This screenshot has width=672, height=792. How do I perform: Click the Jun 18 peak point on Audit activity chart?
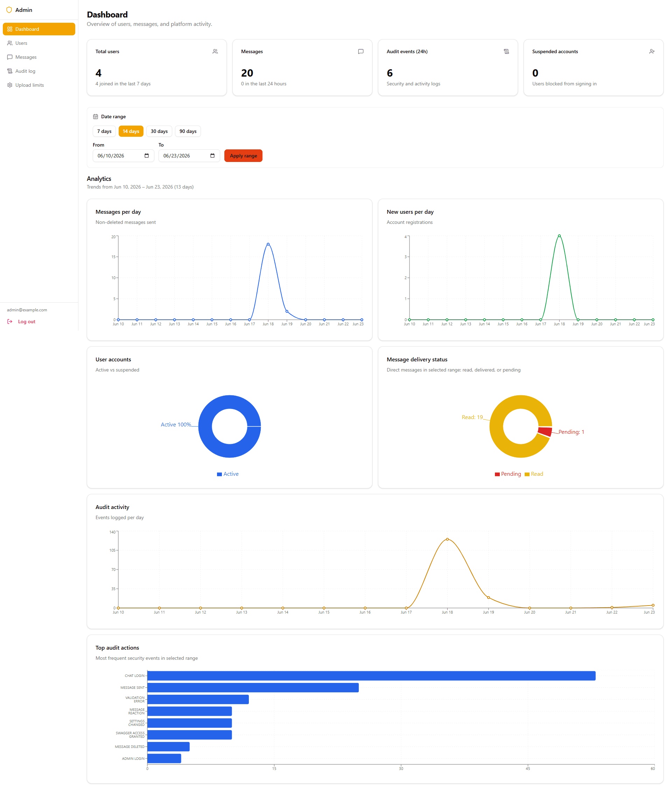click(447, 539)
